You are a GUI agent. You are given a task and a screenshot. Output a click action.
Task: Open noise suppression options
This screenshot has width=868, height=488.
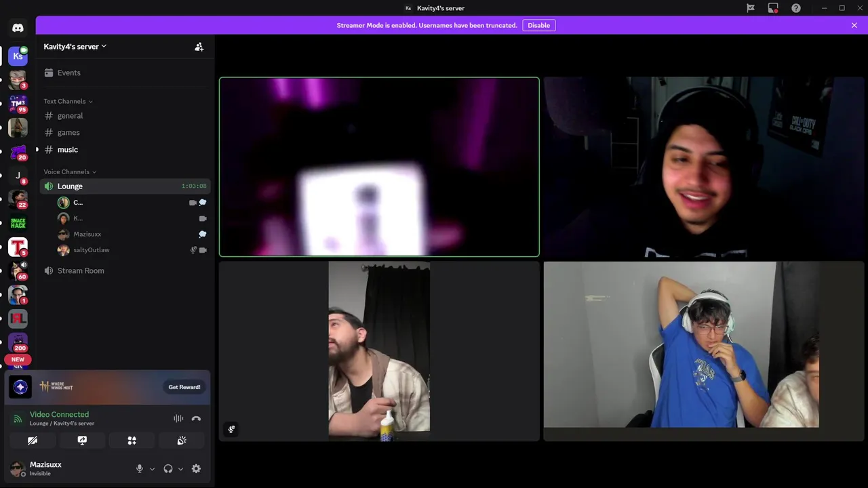(x=178, y=419)
